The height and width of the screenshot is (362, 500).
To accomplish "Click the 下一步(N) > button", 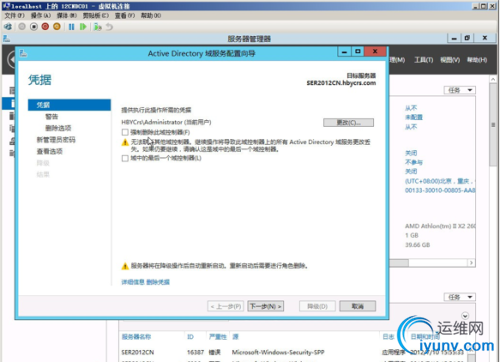I will (266, 306).
